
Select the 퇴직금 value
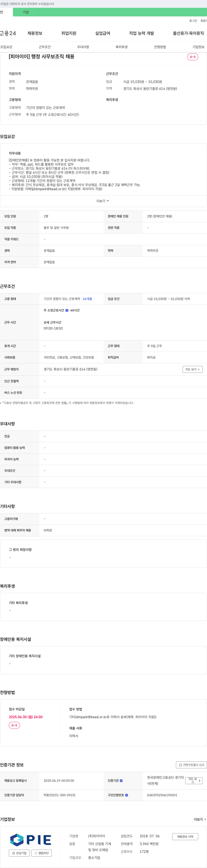(151, 357)
